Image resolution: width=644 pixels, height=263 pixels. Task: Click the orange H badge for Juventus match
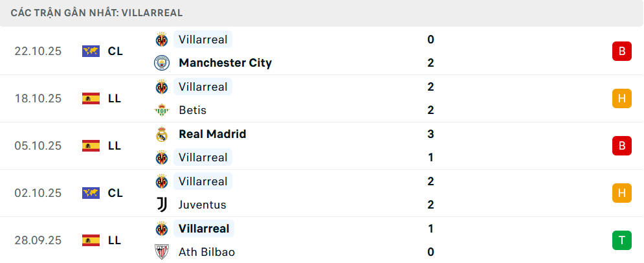coord(621,193)
